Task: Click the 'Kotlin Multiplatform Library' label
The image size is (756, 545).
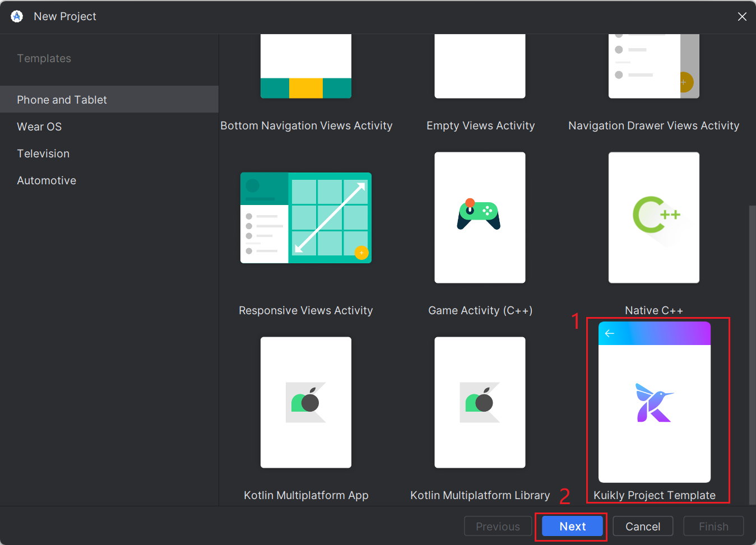Action: pyautogui.click(x=480, y=495)
